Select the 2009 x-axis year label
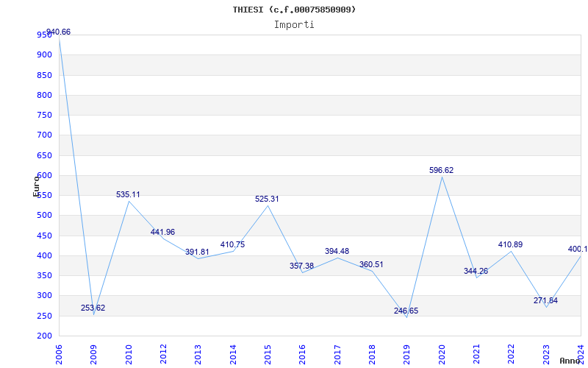The height and width of the screenshot is (368, 588). tap(93, 354)
